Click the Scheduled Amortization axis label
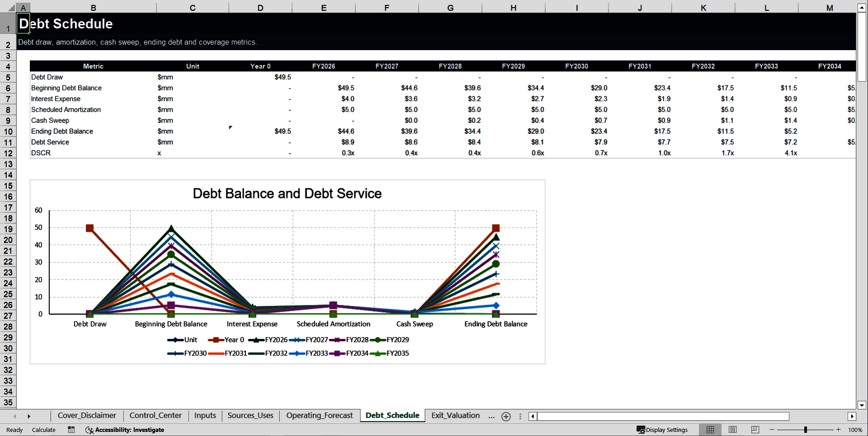This screenshot has height=436, width=868. [x=333, y=324]
